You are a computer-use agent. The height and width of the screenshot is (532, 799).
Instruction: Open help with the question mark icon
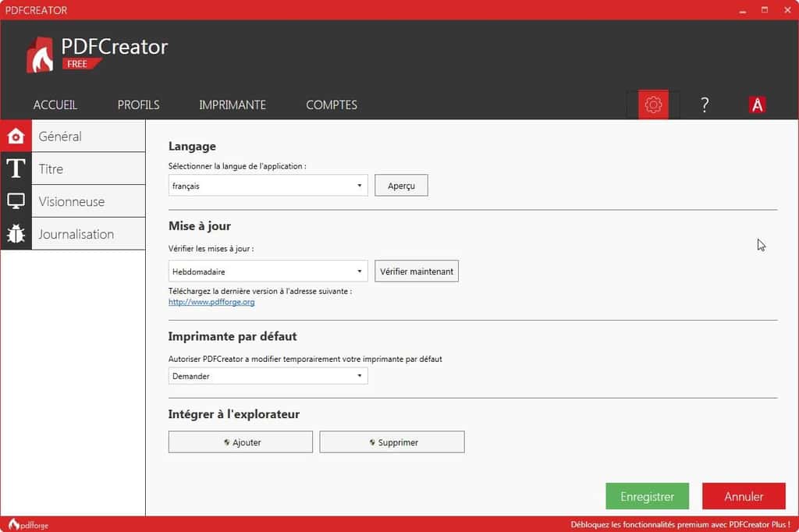tap(705, 104)
